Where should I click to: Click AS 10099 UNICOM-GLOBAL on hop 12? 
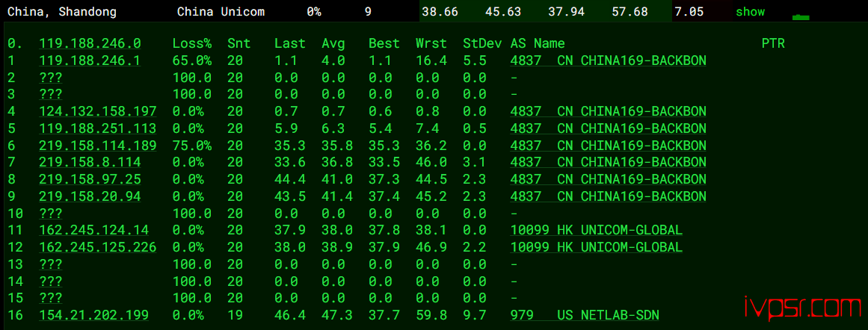tap(596, 247)
